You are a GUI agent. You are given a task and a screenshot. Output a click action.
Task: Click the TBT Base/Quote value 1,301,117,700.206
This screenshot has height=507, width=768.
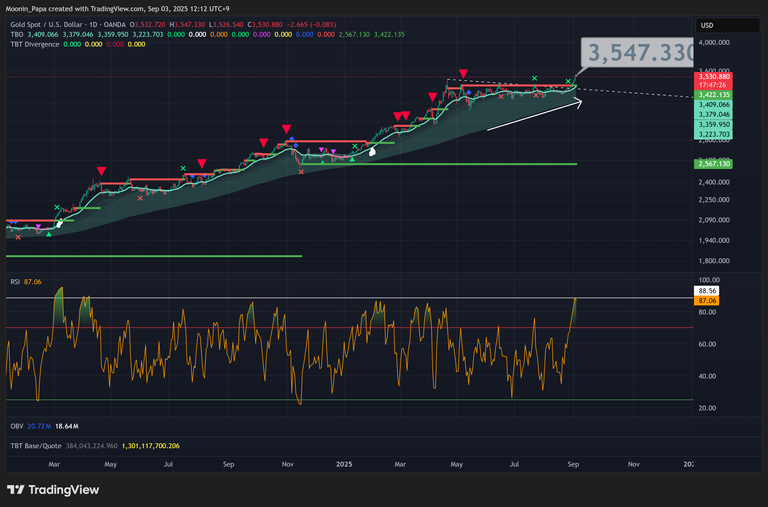click(150, 446)
